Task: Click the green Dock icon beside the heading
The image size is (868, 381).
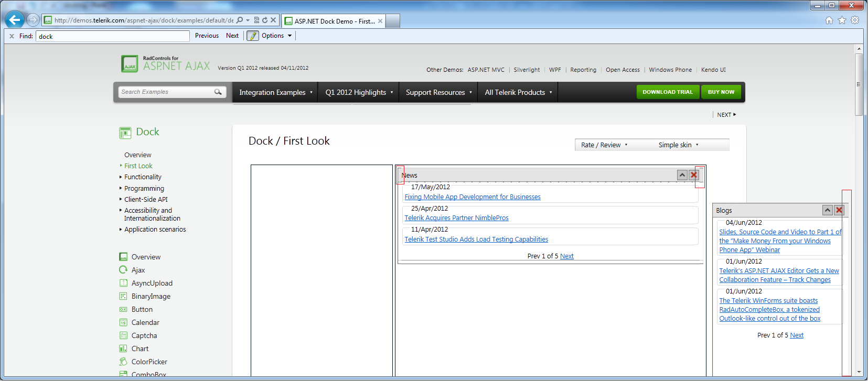Action: coord(125,133)
